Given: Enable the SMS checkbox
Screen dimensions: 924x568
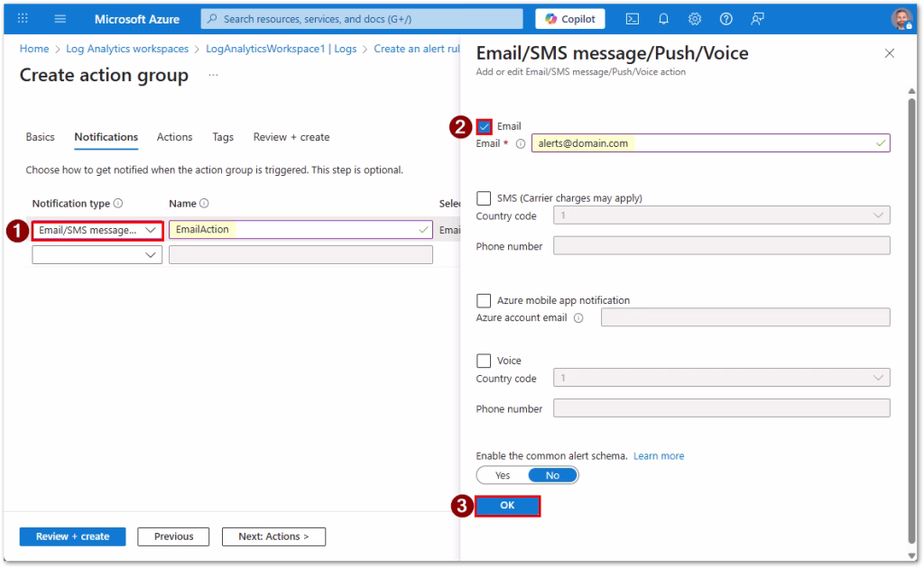Looking at the screenshot, I should tap(484, 198).
